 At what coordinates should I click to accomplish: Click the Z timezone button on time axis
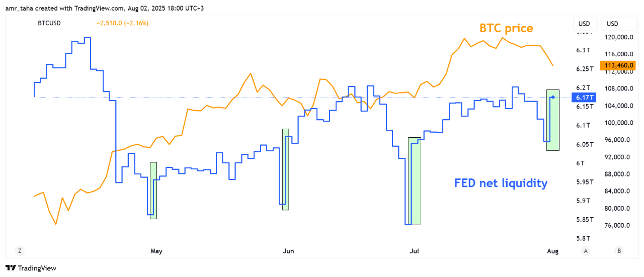(x=20, y=251)
